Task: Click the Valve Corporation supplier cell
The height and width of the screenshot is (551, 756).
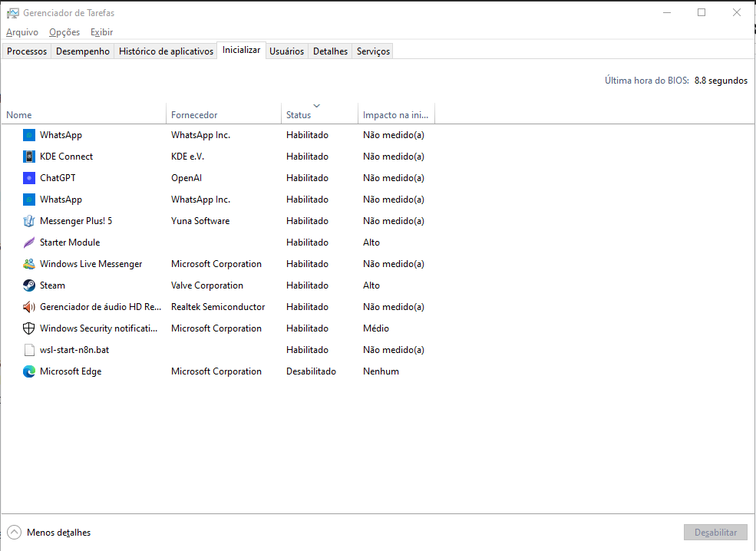Action: pos(206,285)
